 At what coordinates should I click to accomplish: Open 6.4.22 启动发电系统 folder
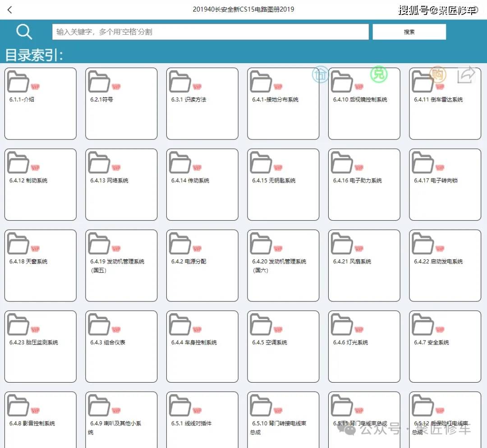click(x=445, y=265)
